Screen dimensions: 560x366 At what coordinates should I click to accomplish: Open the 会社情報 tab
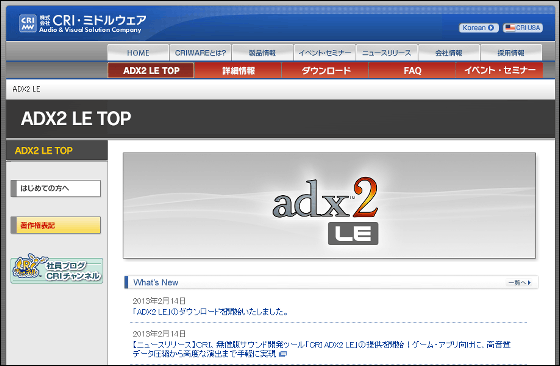pyautogui.click(x=449, y=53)
